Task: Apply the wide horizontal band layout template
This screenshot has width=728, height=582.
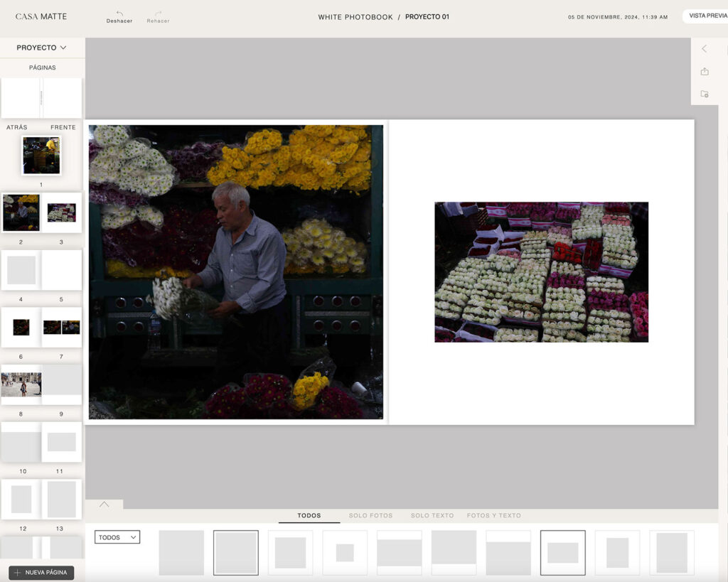Action: (x=399, y=552)
